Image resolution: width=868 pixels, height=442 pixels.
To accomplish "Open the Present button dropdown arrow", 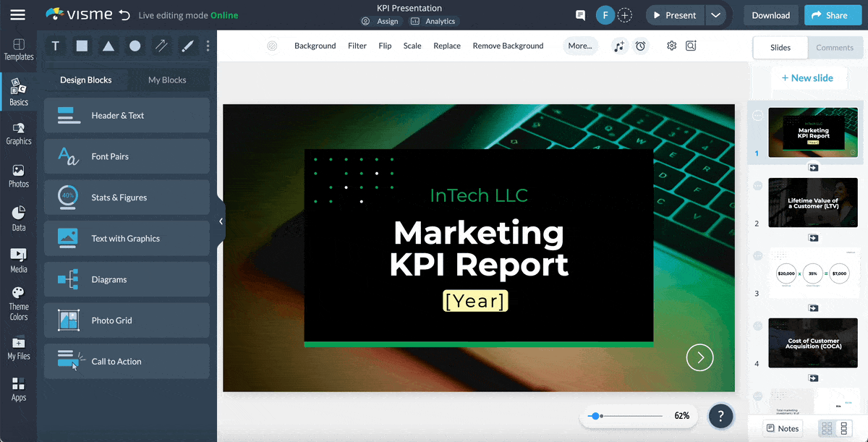I will pyautogui.click(x=715, y=14).
